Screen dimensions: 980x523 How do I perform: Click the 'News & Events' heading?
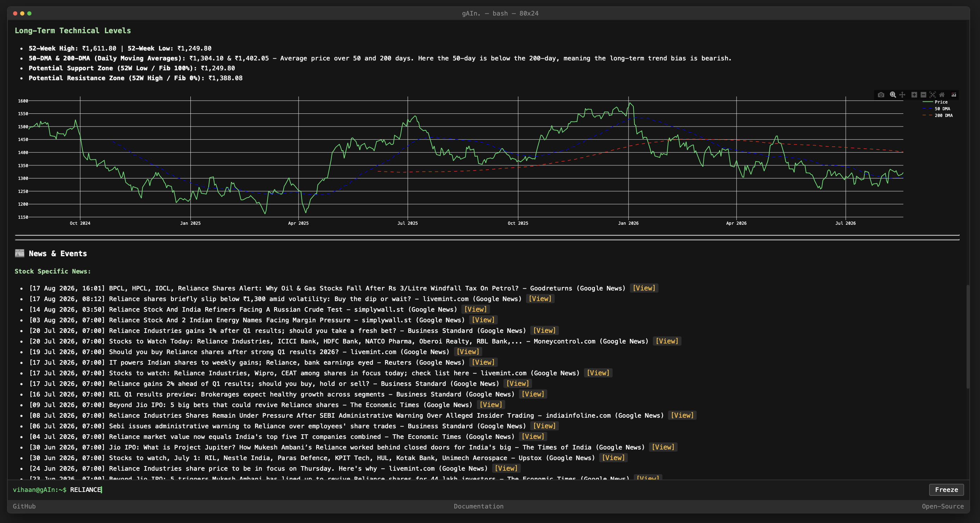point(58,254)
